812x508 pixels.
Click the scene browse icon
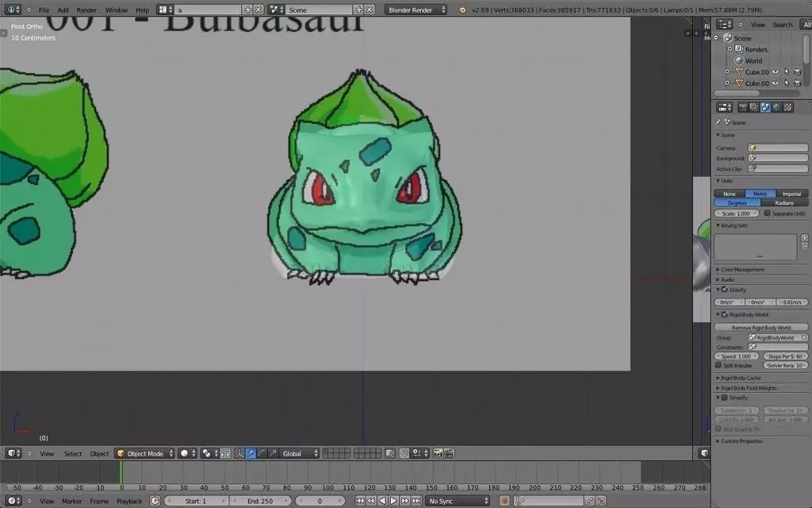[276, 10]
